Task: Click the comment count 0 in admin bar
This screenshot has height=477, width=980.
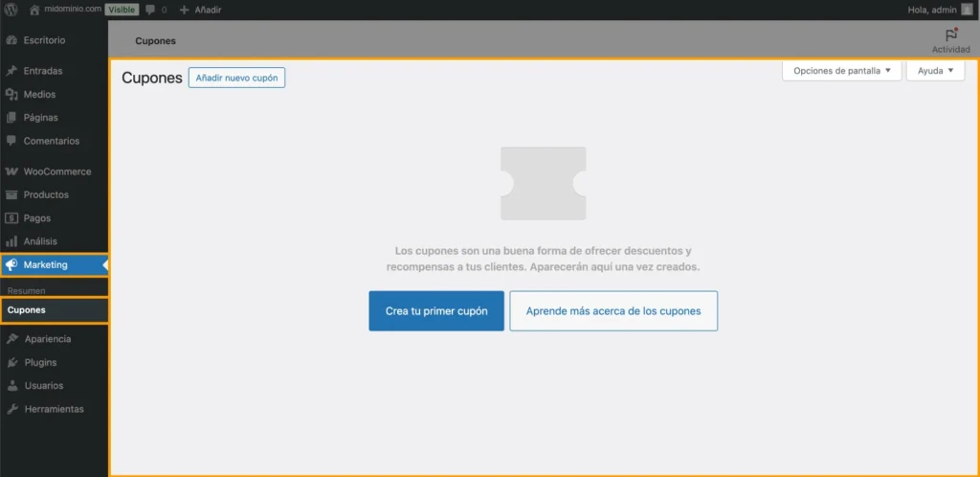Action: click(164, 10)
